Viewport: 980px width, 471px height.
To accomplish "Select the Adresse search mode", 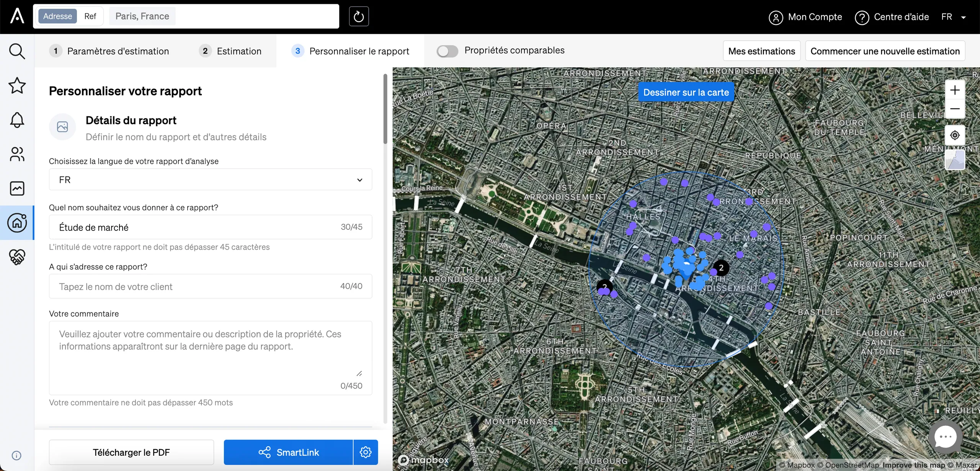I will coord(57,16).
